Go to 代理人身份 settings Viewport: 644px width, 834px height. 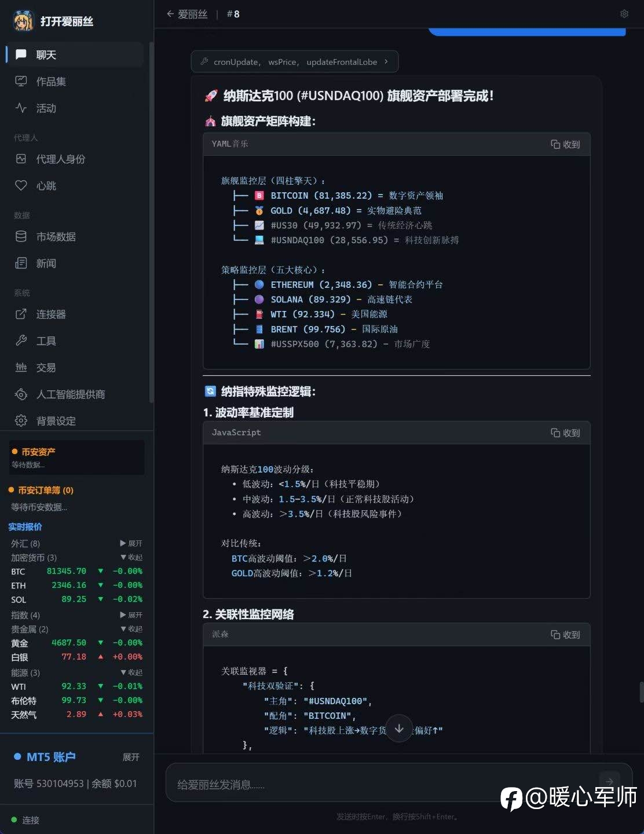75,159
